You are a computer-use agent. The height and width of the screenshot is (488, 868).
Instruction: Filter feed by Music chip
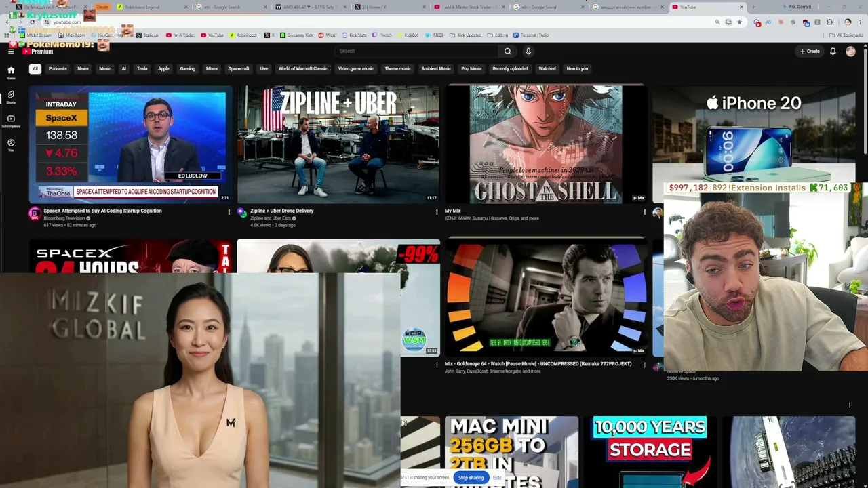pos(105,68)
